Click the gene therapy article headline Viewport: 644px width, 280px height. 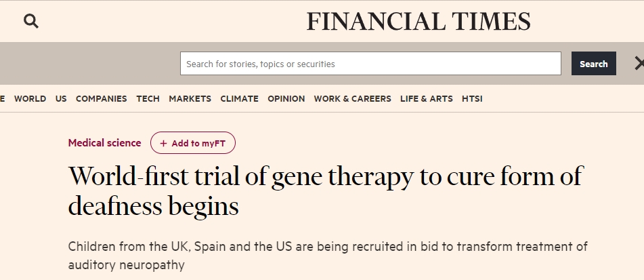325,191
